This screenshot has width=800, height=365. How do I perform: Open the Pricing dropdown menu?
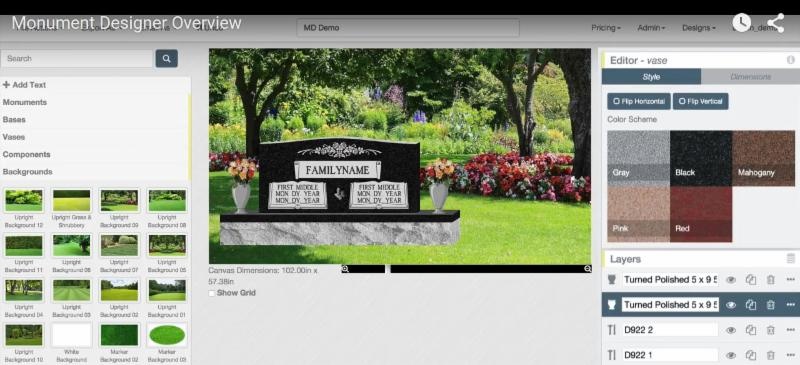(x=606, y=28)
